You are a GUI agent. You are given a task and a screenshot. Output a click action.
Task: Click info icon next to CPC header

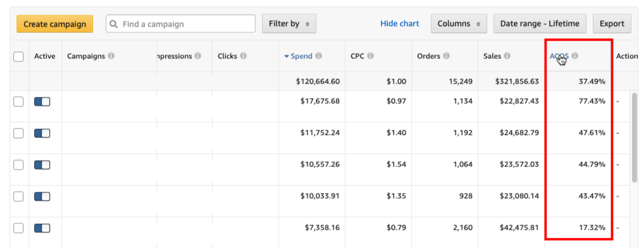click(x=371, y=56)
